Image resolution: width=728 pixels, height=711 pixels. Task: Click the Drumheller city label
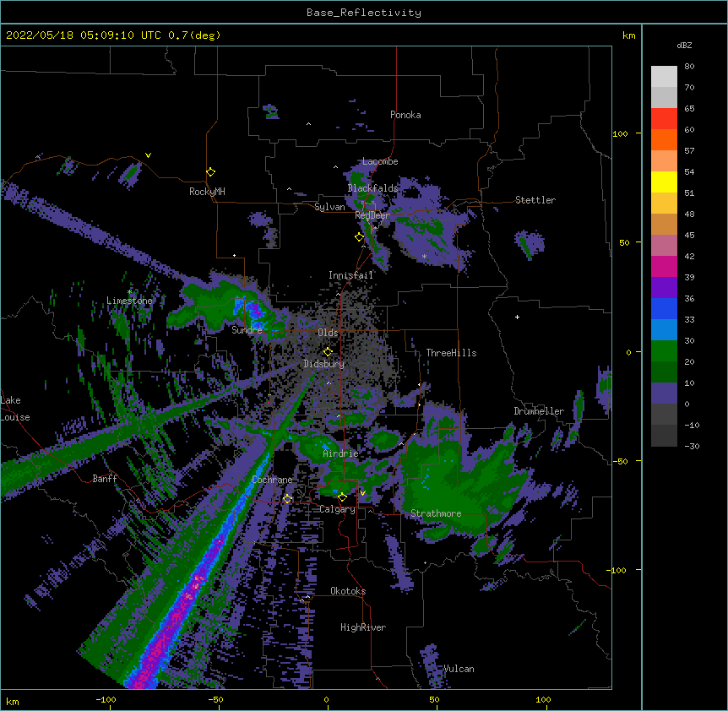(539, 412)
